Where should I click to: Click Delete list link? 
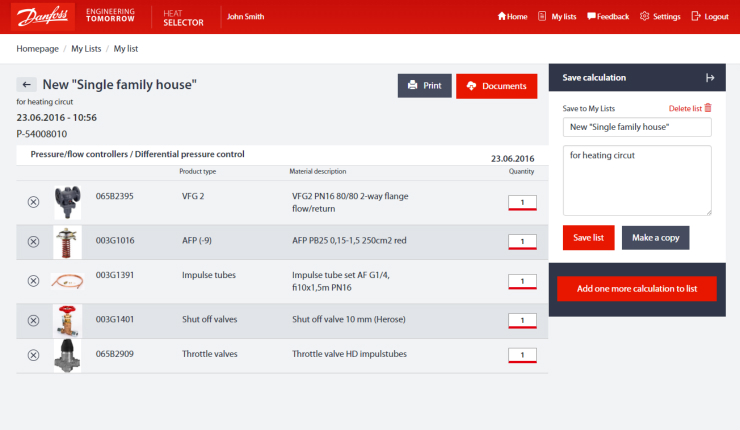(x=690, y=108)
